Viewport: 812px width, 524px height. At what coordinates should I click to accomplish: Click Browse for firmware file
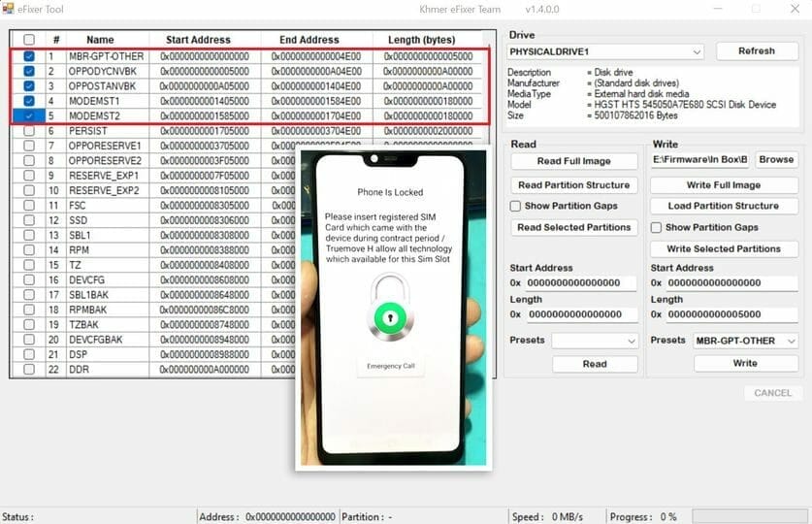coord(776,159)
